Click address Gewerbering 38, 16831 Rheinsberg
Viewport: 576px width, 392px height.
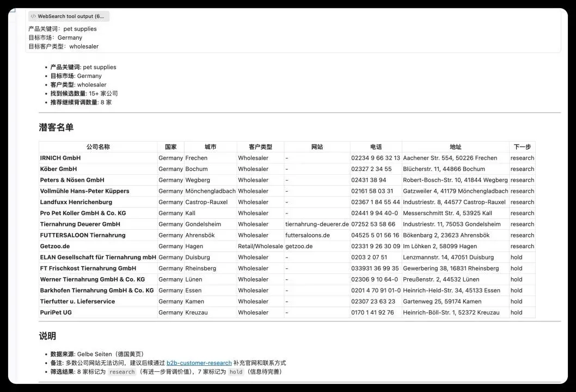[451, 268]
